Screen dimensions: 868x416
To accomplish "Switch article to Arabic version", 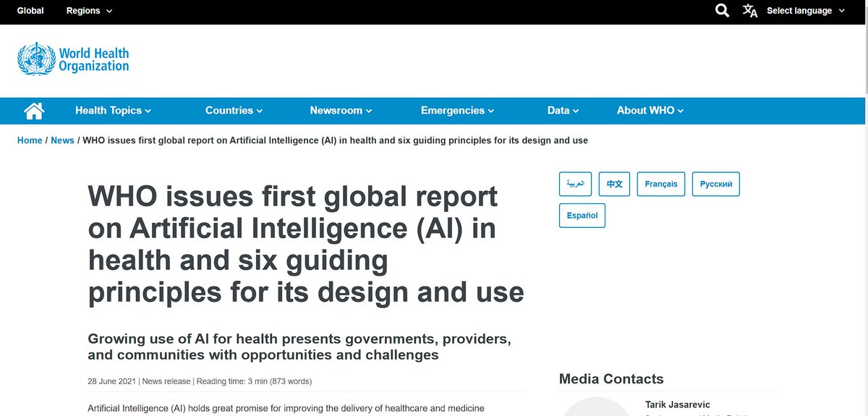I will point(576,184).
